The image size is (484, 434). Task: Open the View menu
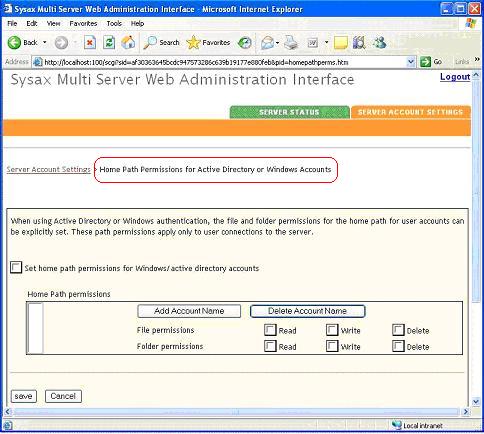click(x=53, y=23)
